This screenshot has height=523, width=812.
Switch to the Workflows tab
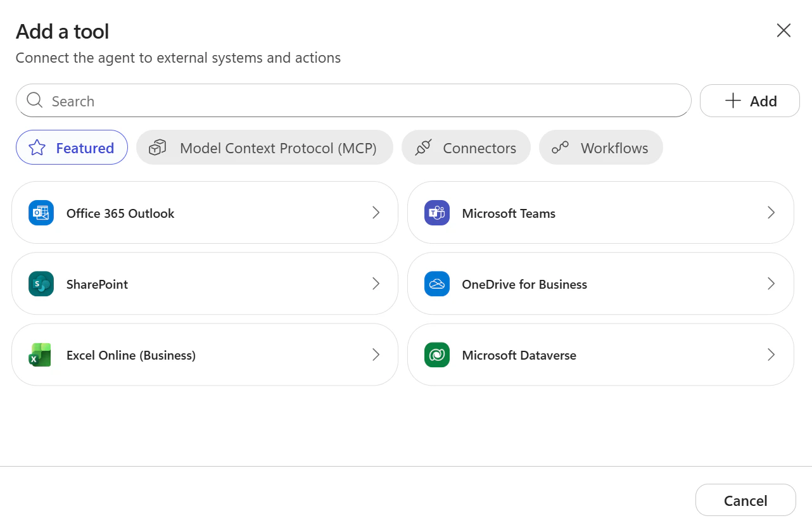click(x=601, y=148)
